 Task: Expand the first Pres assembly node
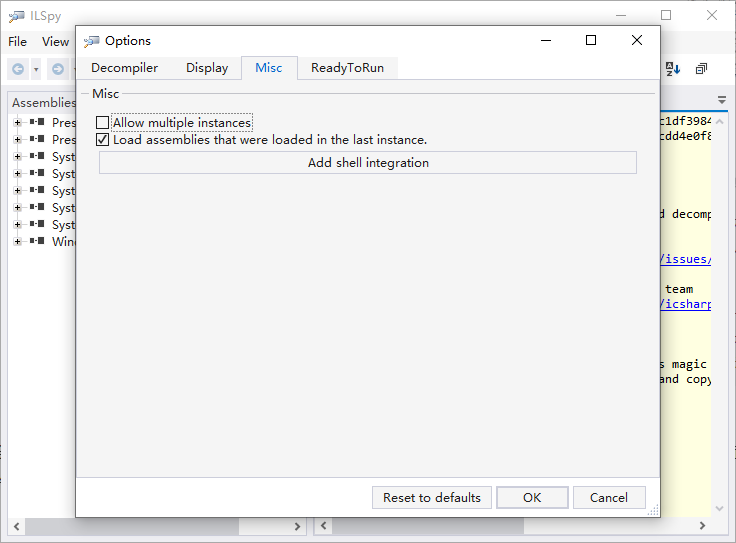(17, 122)
